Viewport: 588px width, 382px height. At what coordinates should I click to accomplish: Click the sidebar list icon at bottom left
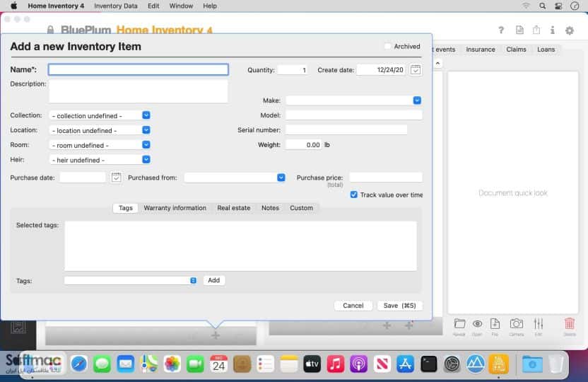[x=18, y=327]
